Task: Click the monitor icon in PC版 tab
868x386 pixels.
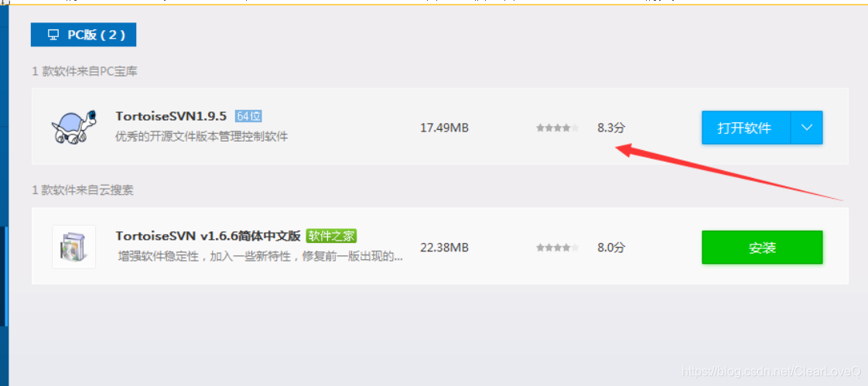Action: pos(53,35)
